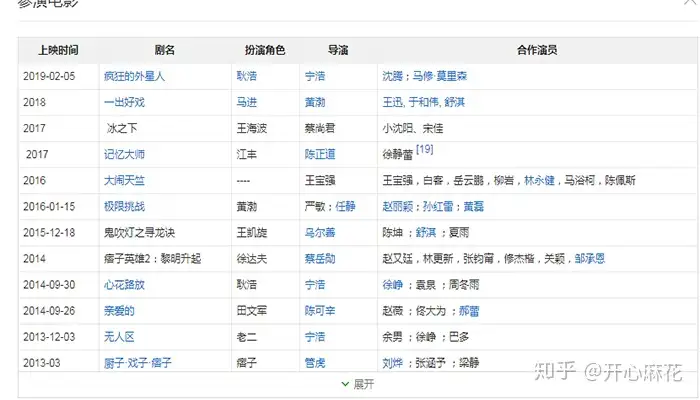Image resolution: width=700 pixels, height=400 pixels.
Task: Open the 极限挑战 movie link
Action: (124, 206)
